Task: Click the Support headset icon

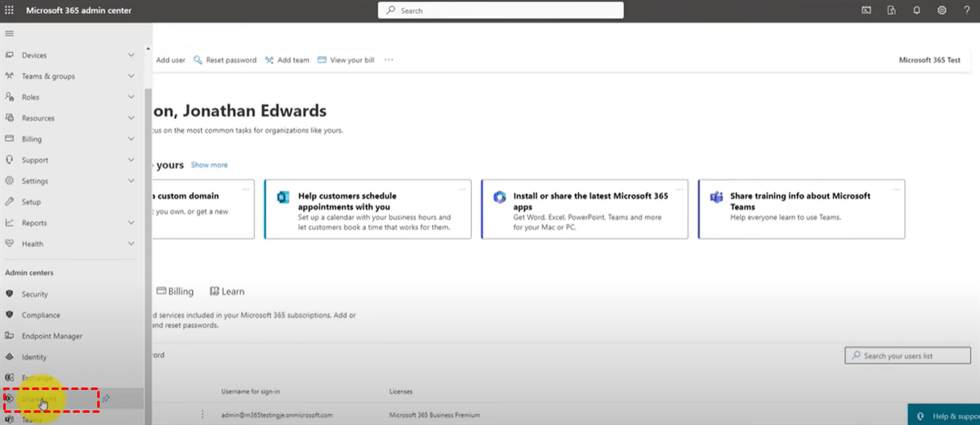Action: pos(10,160)
